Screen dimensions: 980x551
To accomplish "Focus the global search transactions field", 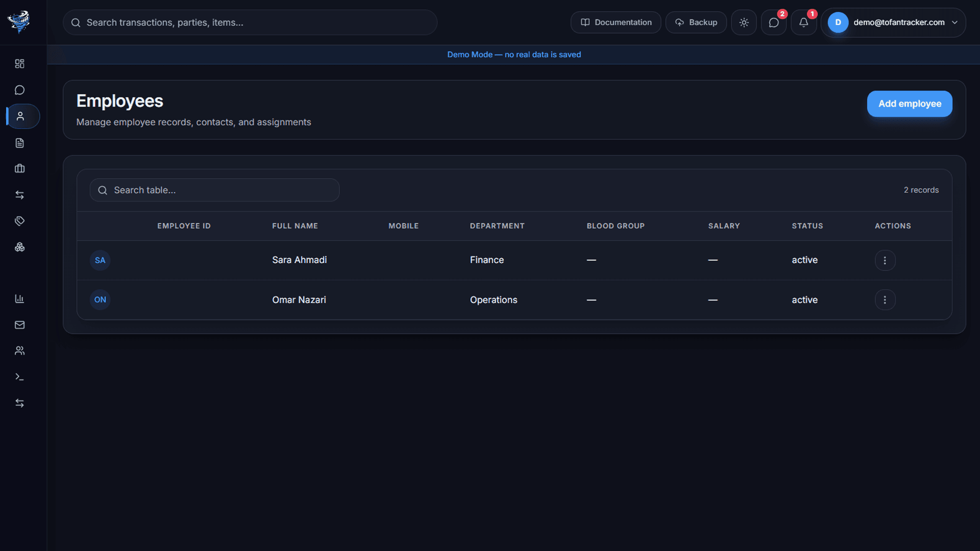I will pos(250,22).
